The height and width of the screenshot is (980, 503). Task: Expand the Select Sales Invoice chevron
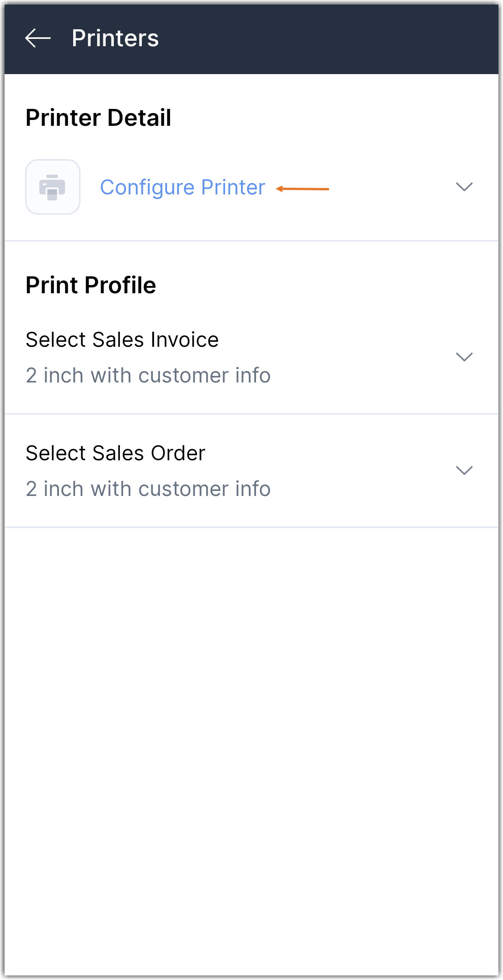point(464,357)
